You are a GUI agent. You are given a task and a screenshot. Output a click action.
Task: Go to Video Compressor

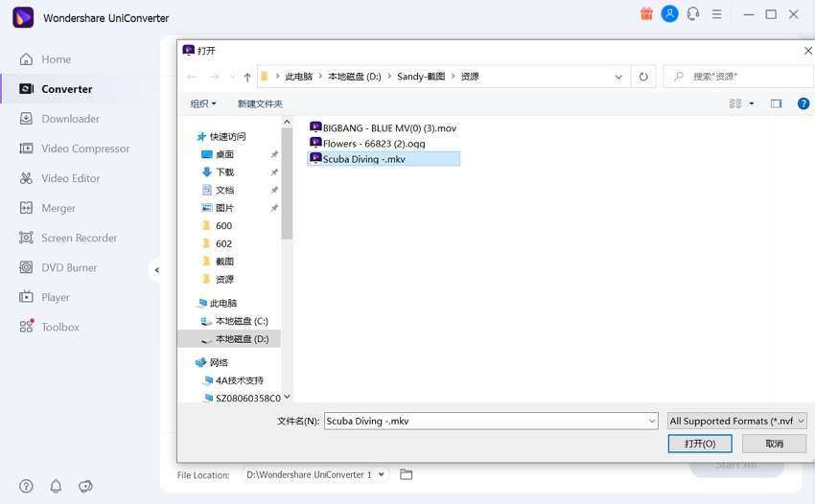[x=75, y=149]
